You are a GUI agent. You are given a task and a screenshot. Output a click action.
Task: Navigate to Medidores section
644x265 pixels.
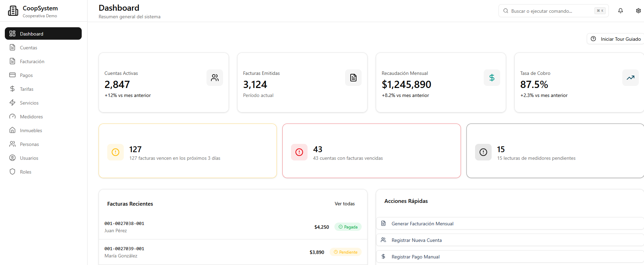click(31, 117)
